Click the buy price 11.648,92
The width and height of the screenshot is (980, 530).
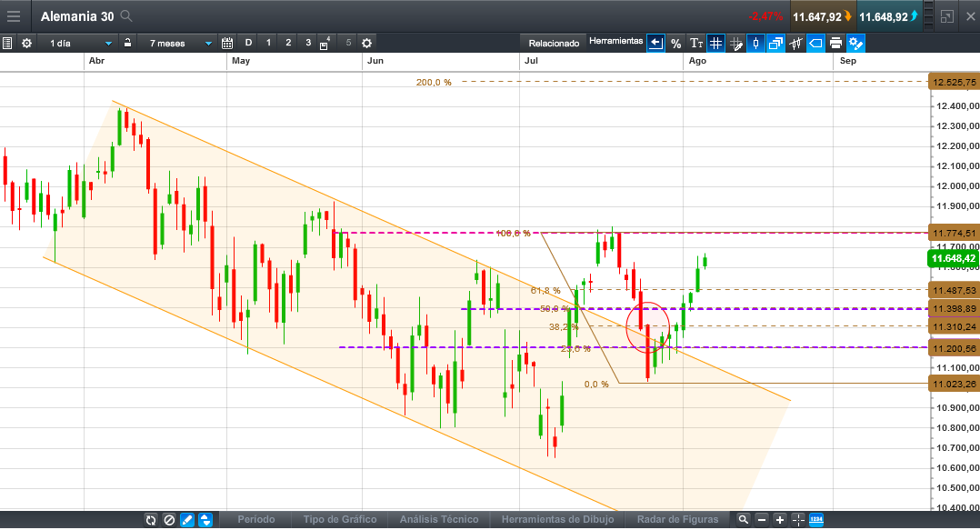tap(888, 17)
